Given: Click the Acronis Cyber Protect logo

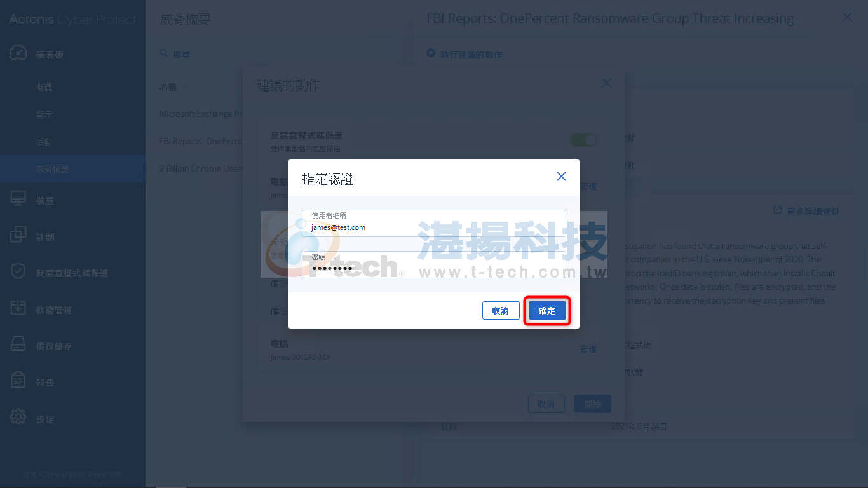Looking at the screenshot, I should pyautogui.click(x=72, y=20).
